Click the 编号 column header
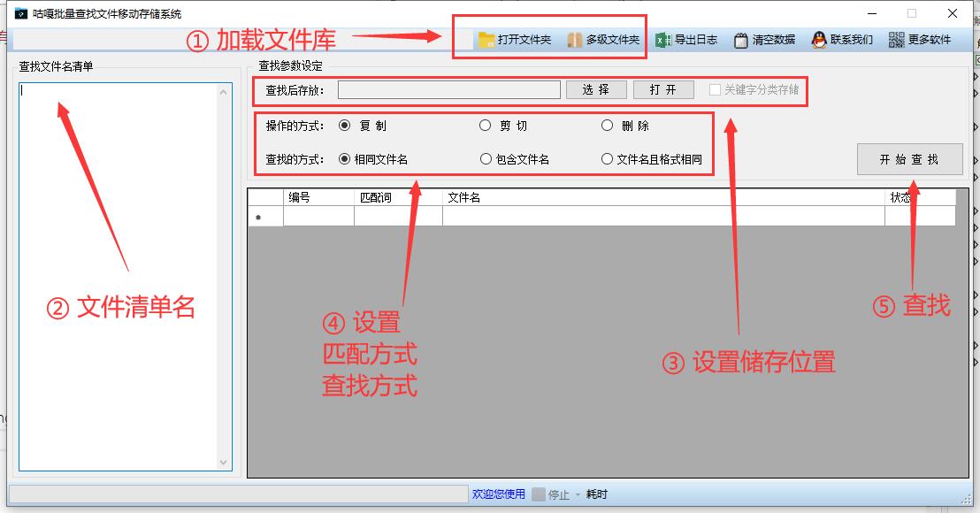Viewport: 980px width, 513px height. (x=318, y=197)
